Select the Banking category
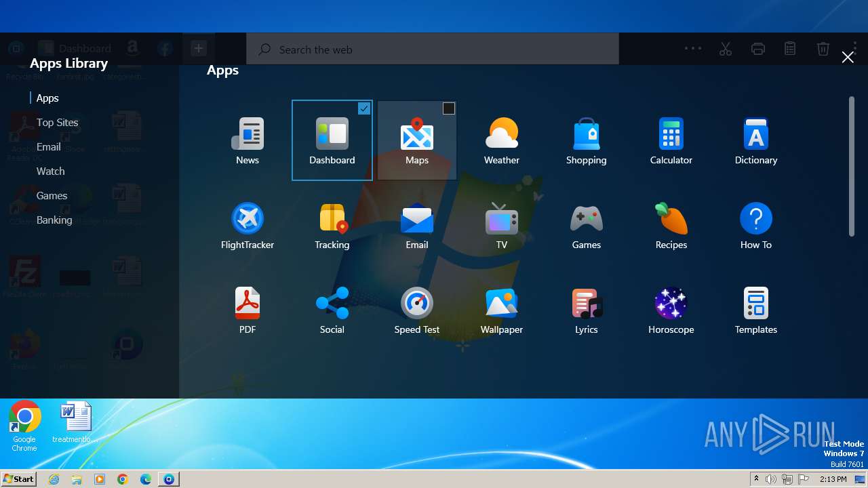The image size is (868, 488). pos(54,220)
